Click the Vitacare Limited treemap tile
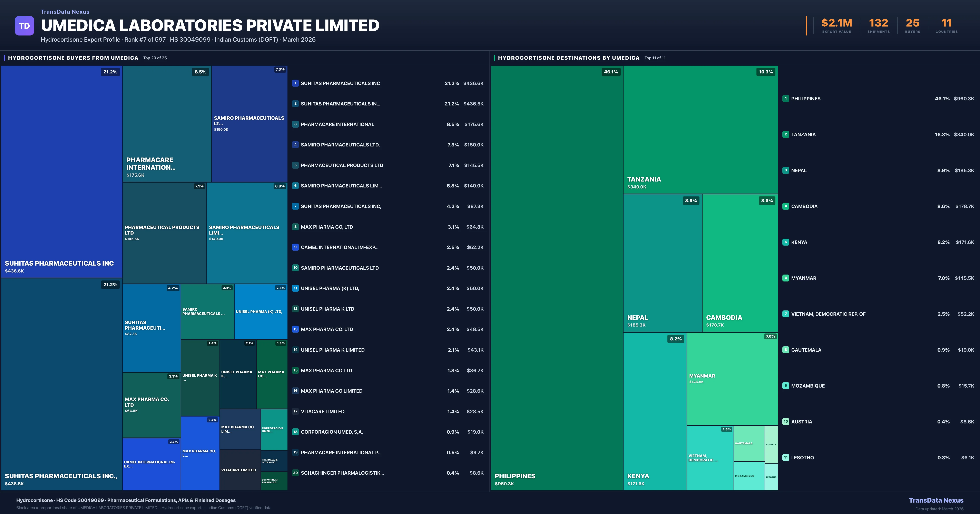Viewport: 980px width, 514px height. (240, 470)
